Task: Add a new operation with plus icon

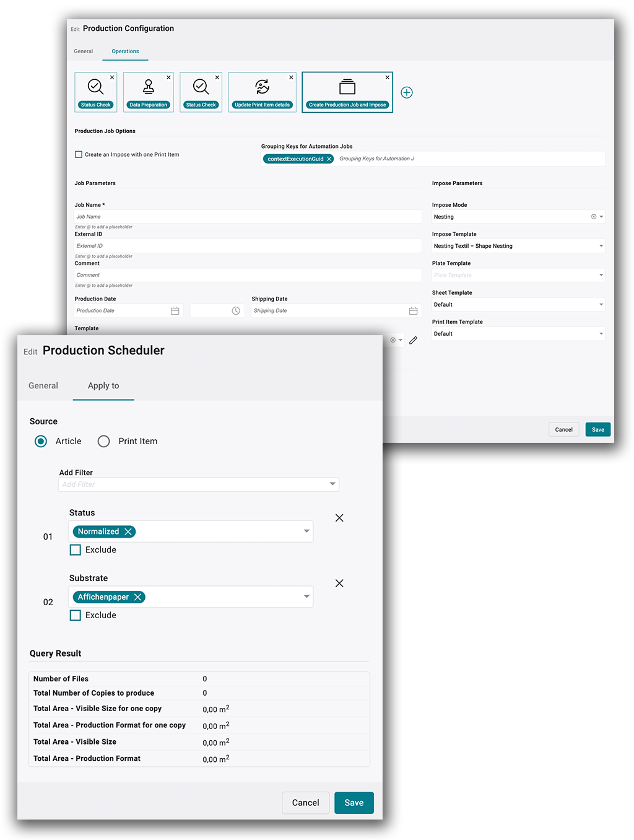Action: pyautogui.click(x=406, y=92)
